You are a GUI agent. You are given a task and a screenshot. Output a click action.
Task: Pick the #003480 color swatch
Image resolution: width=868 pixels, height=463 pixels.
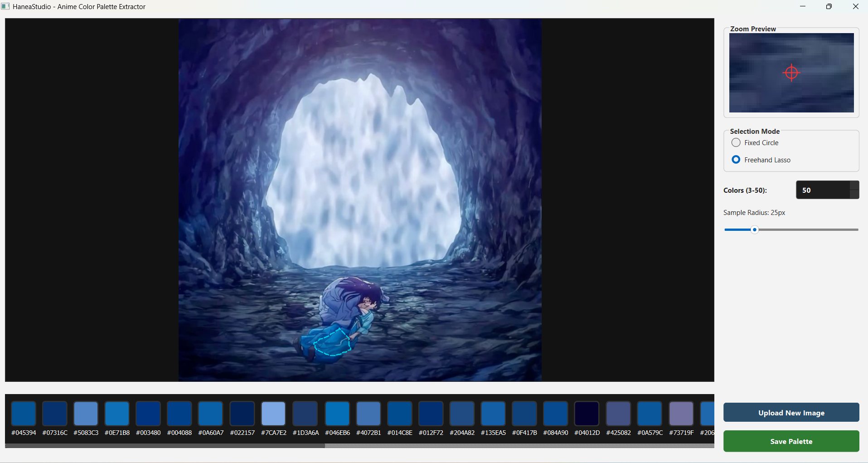(148, 413)
